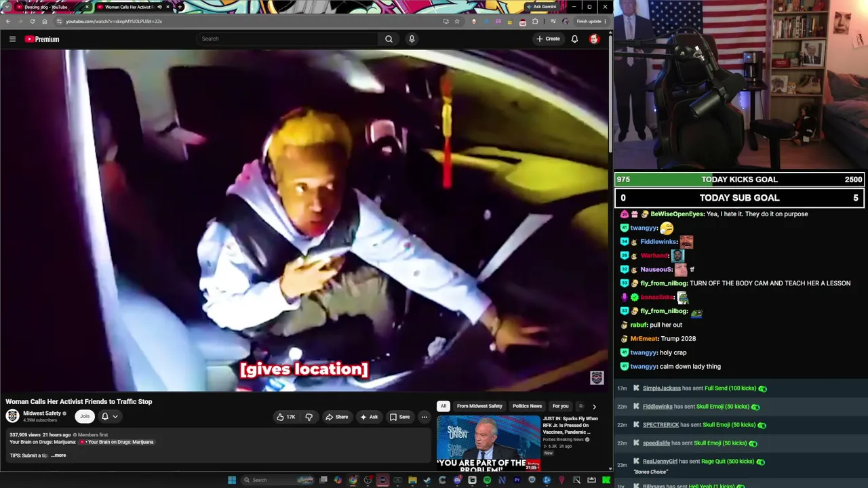
Task: Click the 'SPECTRERICK' username in gift feed
Action: coord(660,425)
